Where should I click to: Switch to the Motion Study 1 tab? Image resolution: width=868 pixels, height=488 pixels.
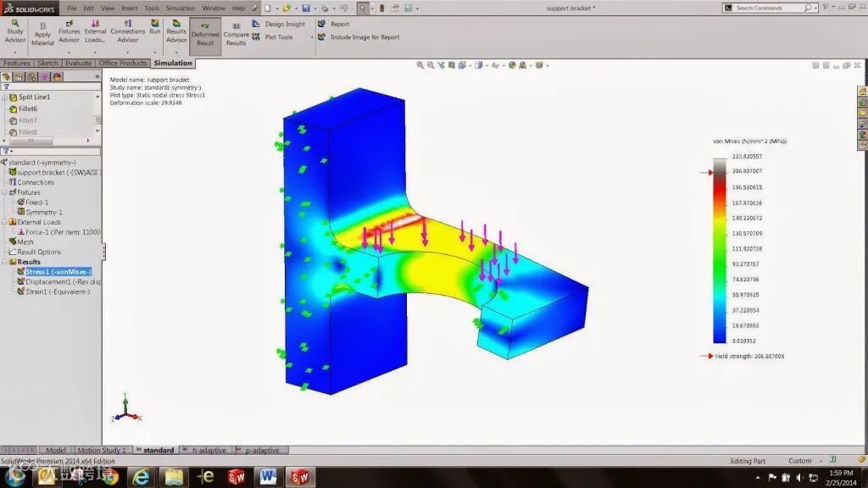[x=102, y=451]
